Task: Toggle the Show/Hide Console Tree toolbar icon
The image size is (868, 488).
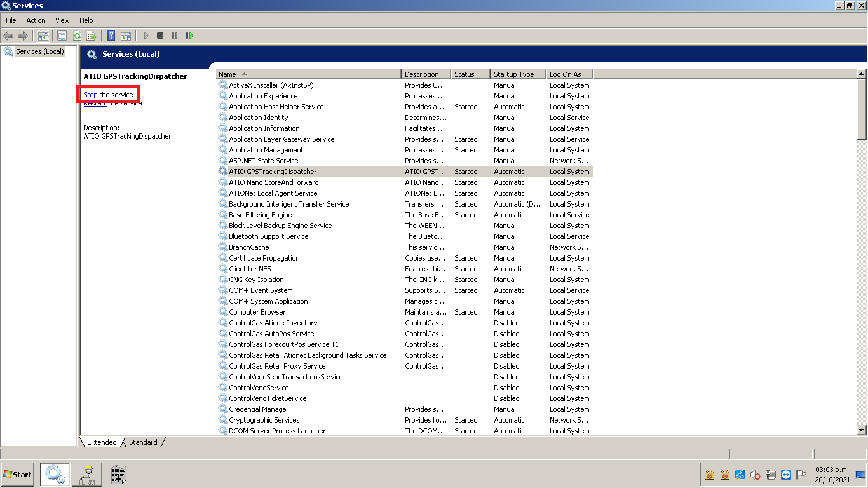Action: pyautogui.click(x=43, y=36)
